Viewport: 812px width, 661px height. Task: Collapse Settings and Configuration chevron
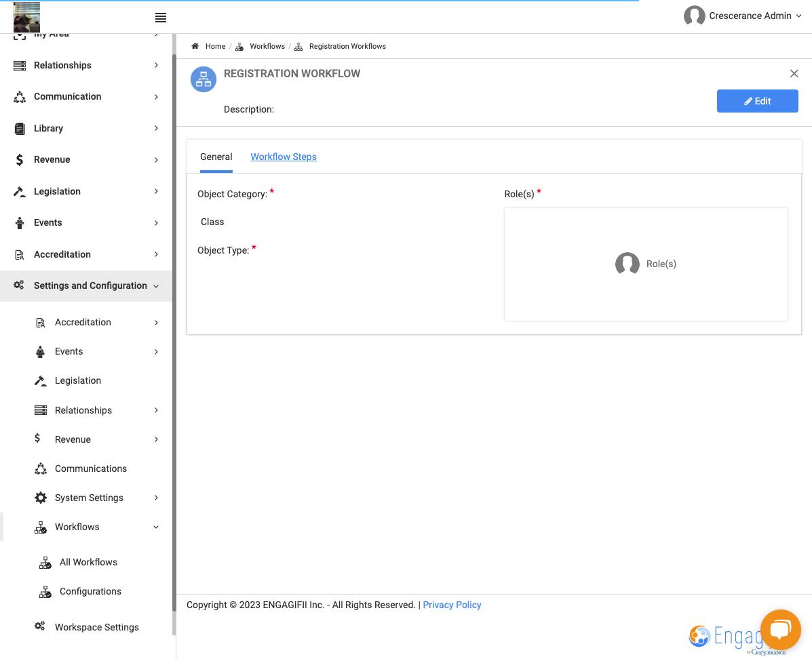pos(156,286)
